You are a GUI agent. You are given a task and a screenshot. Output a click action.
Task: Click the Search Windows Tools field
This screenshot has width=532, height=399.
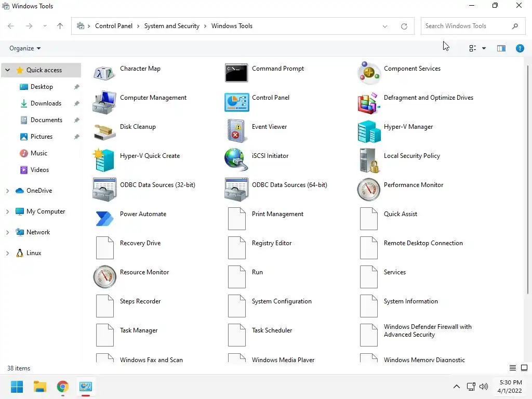tap(473, 26)
